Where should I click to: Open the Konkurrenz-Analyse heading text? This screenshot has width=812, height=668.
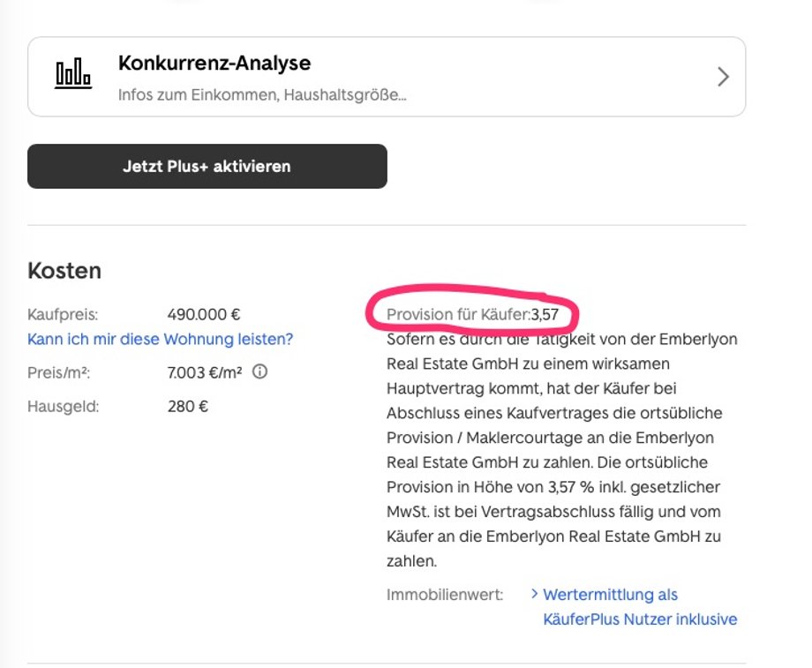[214, 63]
